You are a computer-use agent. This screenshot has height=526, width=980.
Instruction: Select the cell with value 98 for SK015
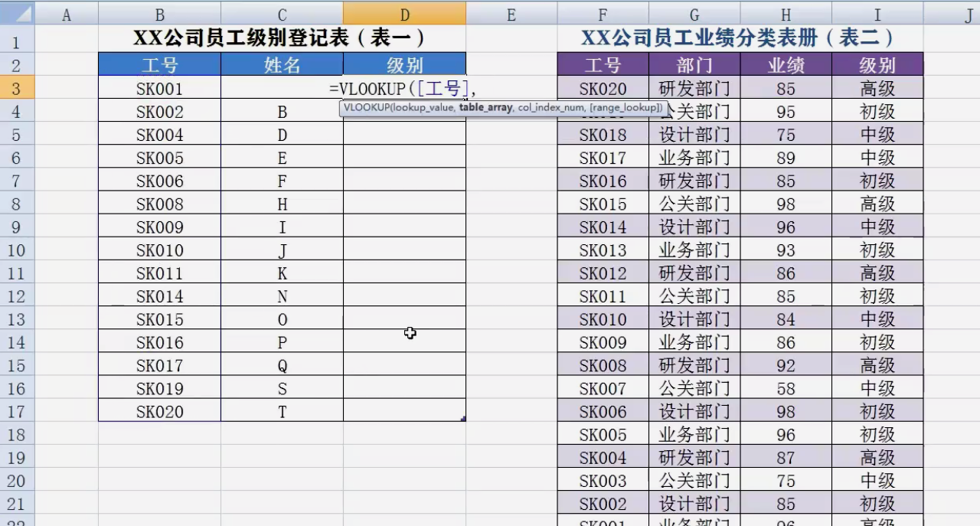(786, 204)
